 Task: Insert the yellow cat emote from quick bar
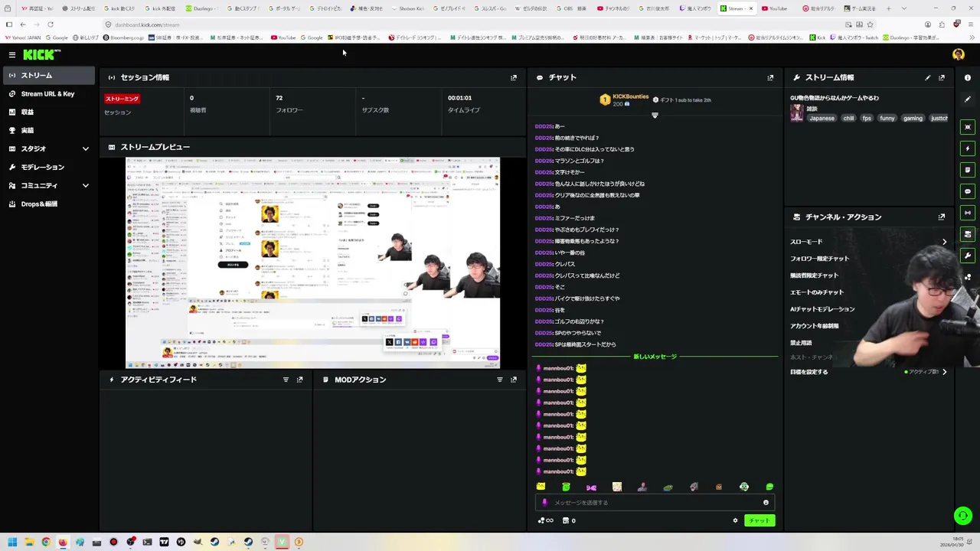[x=541, y=487]
